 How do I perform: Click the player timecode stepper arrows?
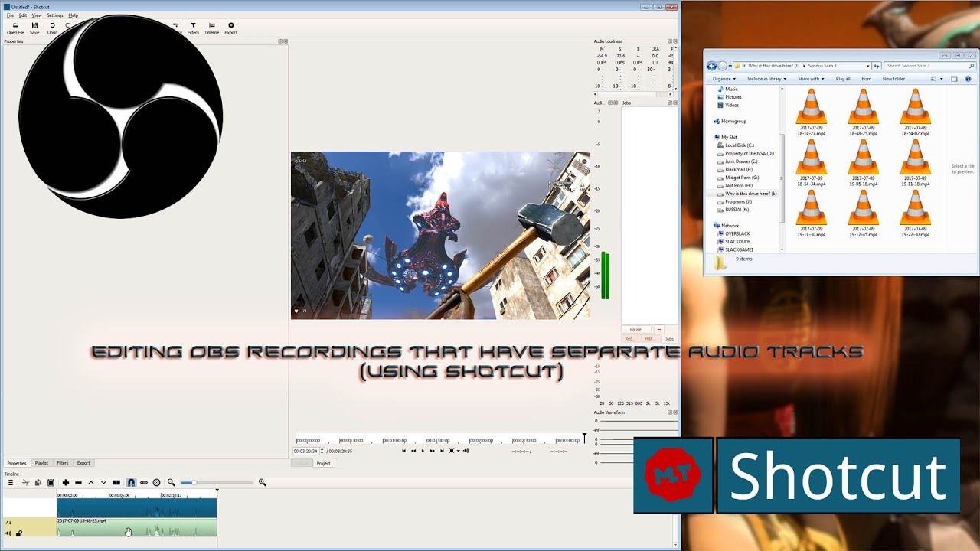(x=322, y=451)
